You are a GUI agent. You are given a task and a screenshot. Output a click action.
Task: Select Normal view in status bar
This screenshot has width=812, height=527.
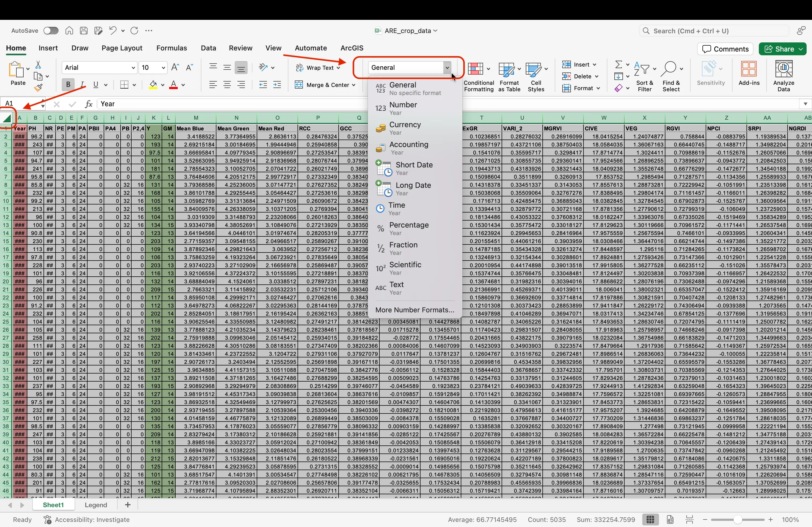click(650, 519)
